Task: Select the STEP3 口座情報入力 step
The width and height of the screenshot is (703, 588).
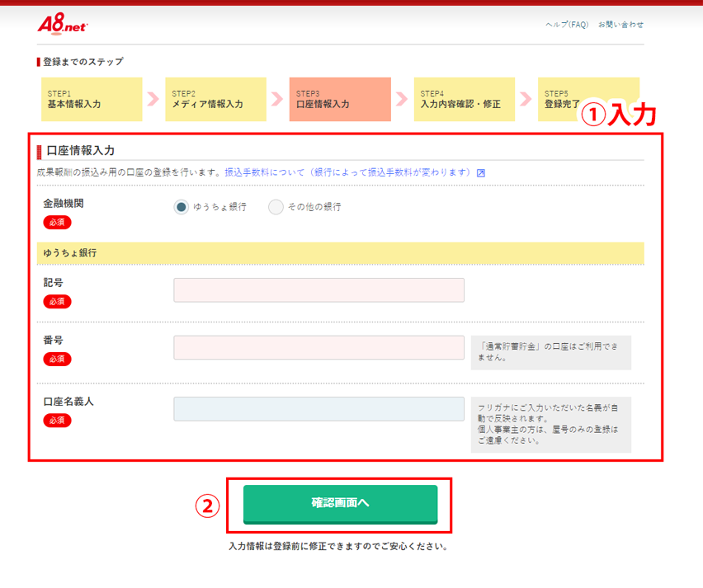Action: coord(339,100)
